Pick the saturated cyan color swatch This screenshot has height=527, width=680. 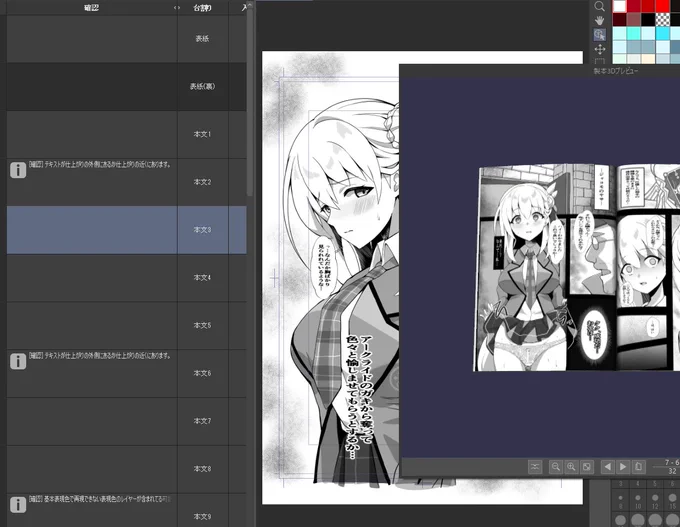point(662,33)
